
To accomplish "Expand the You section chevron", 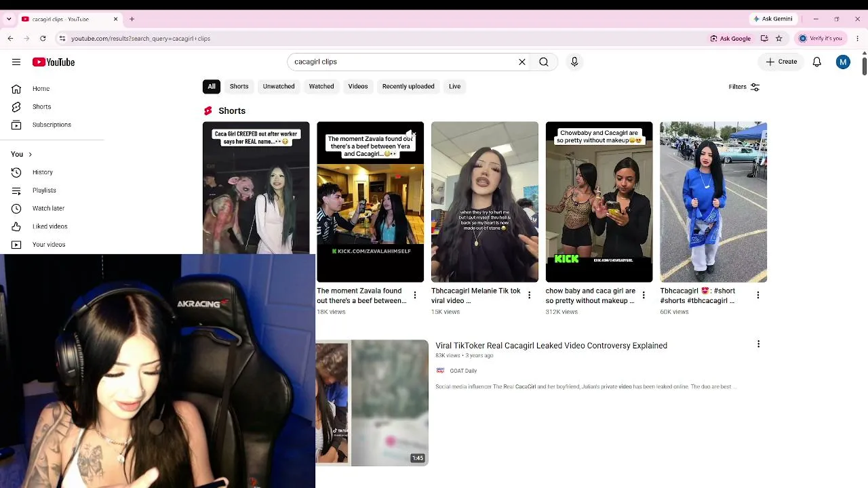I will [30, 155].
